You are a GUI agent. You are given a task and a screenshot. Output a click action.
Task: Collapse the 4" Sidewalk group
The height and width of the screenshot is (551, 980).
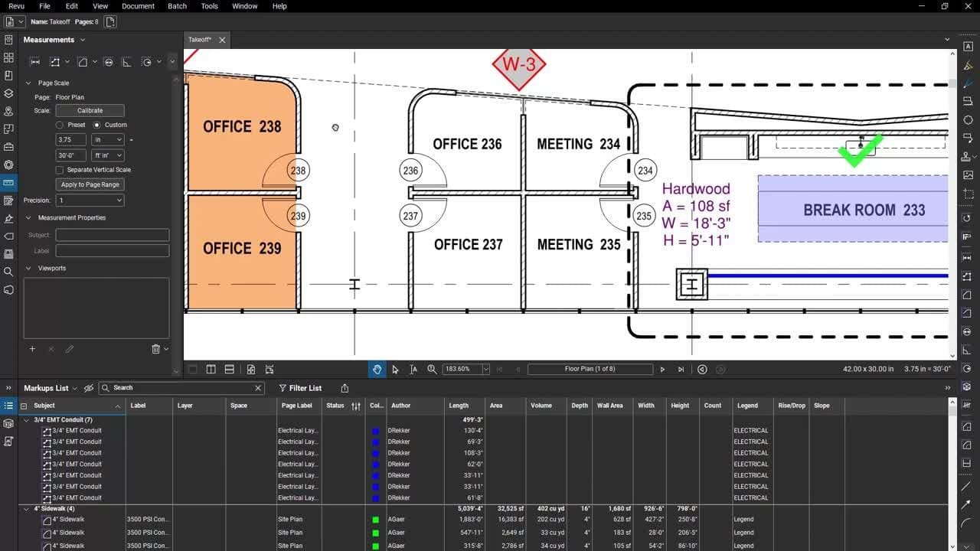pyautogui.click(x=27, y=509)
